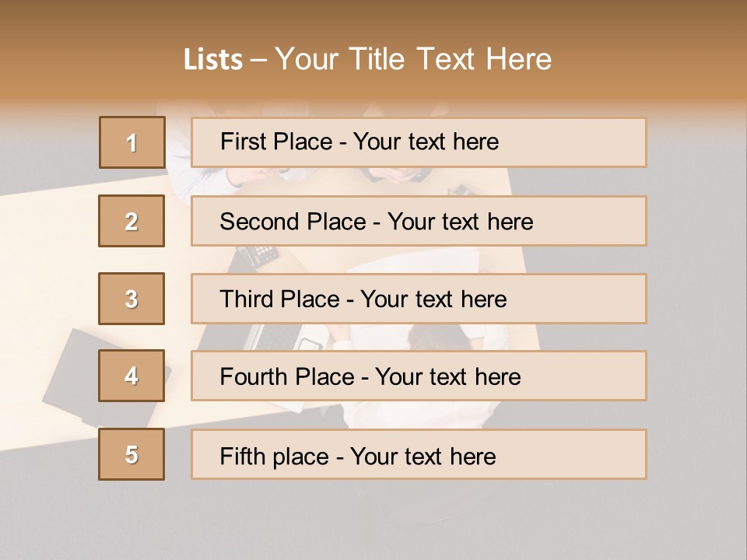Click the bold word Lists in the title
Image resolution: width=747 pixels, height=560 pixels.
click(x=213, y=60)
